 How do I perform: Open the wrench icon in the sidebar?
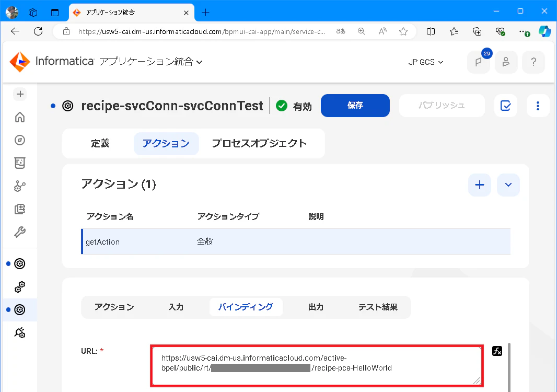[20, 232]
